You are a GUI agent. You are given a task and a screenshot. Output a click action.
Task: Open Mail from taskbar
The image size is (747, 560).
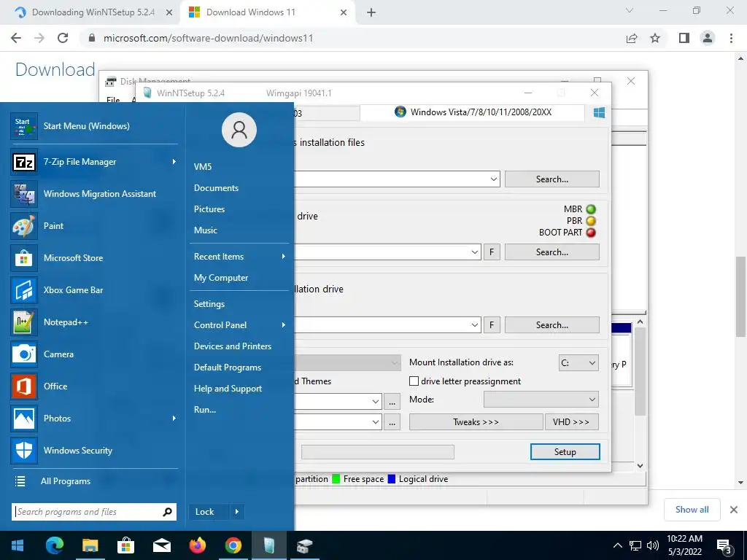(161, 545)
